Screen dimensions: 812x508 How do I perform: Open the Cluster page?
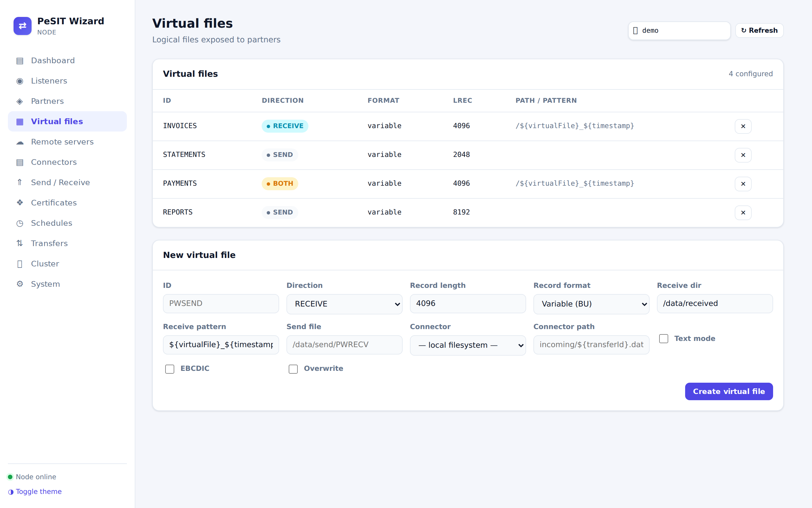click(x=67, y=264)
